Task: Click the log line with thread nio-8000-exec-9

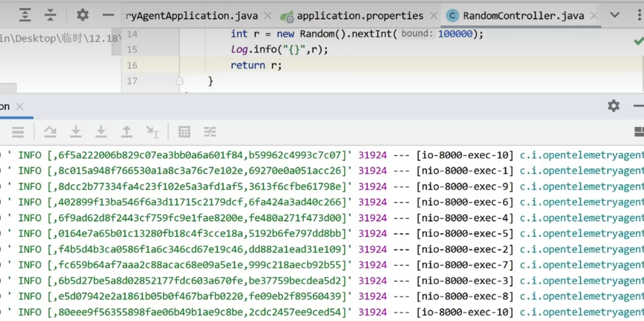Action: 322,186
